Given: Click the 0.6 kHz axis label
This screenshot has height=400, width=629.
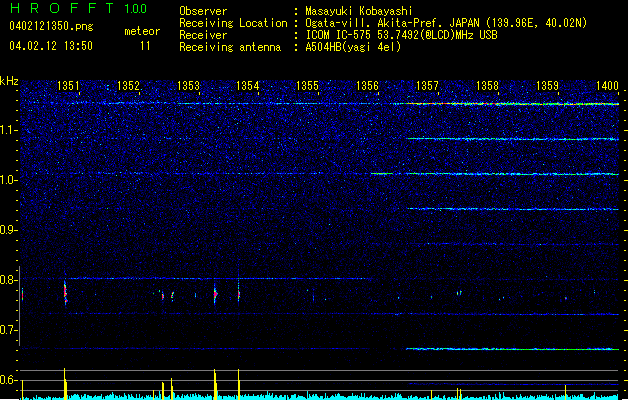Looking at the screenshot, I should point(9,380).
